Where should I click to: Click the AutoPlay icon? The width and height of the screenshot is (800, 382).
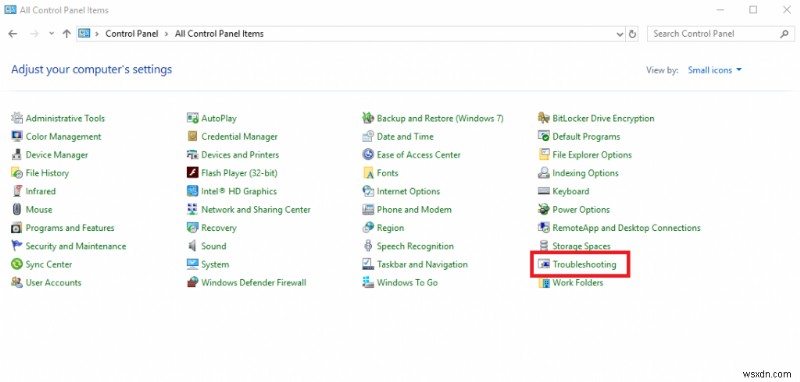pyautogui.click(x=192, y=118)
